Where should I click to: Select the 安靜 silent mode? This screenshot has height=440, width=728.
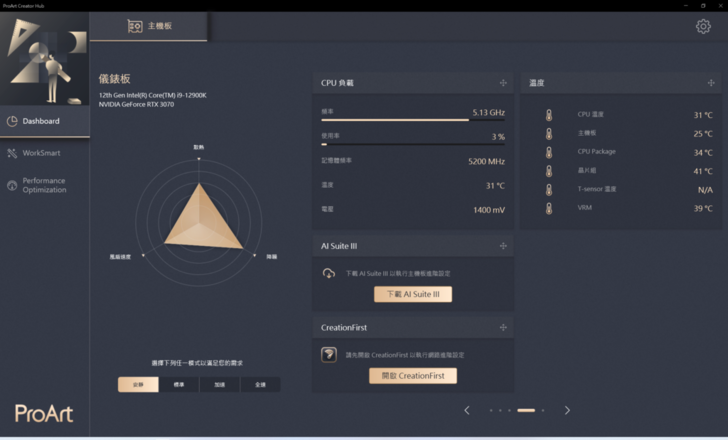(138, 384)
